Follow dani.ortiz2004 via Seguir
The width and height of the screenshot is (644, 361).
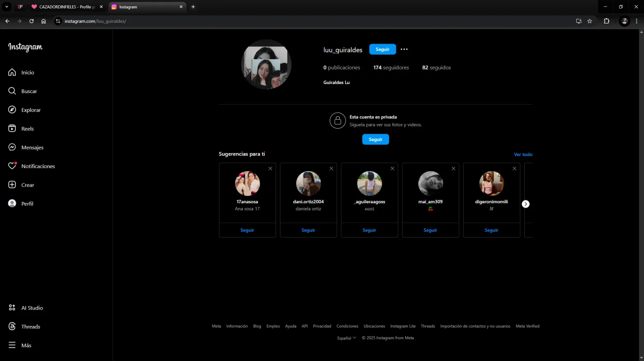[308, 230]
